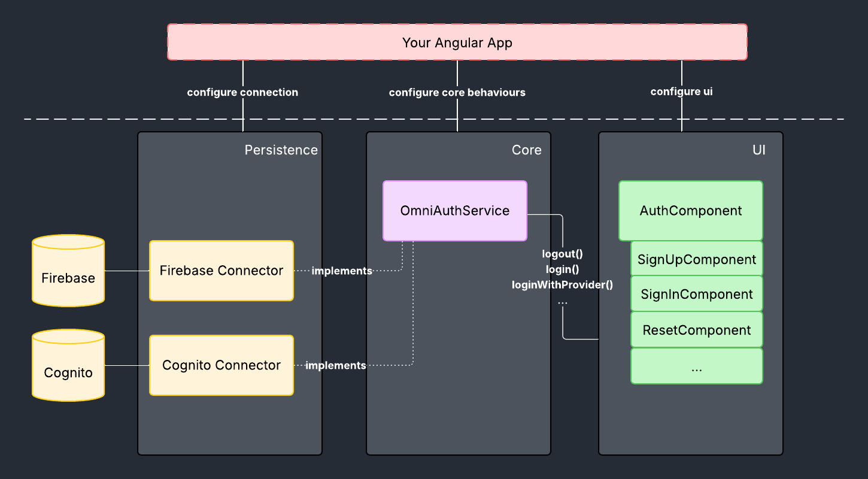Select the Your Angular App box
This screenshot has height=479, width=868.
tap(457, 43)
